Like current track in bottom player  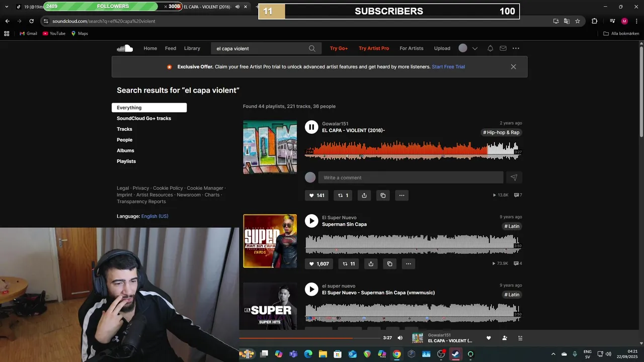(489, 338)
